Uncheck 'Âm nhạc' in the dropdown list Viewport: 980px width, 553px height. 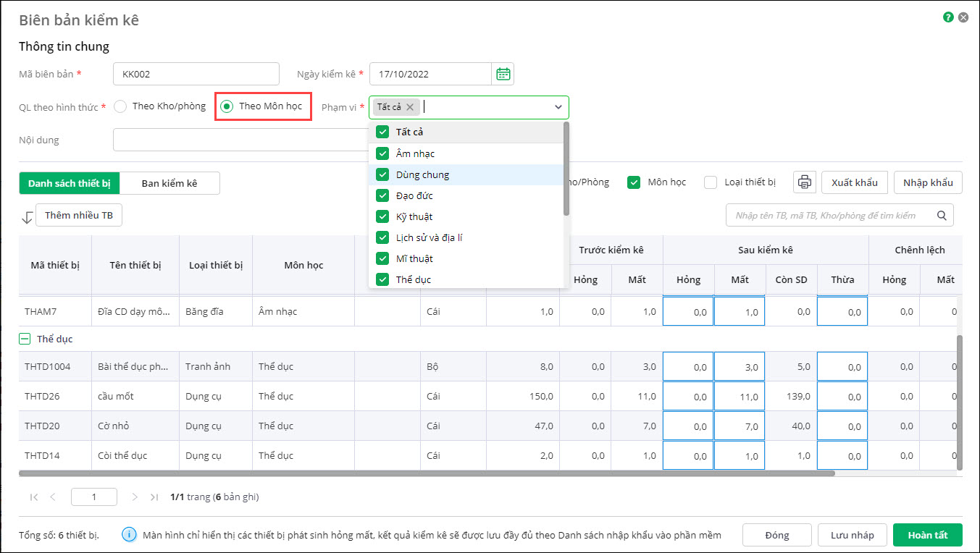382,153
